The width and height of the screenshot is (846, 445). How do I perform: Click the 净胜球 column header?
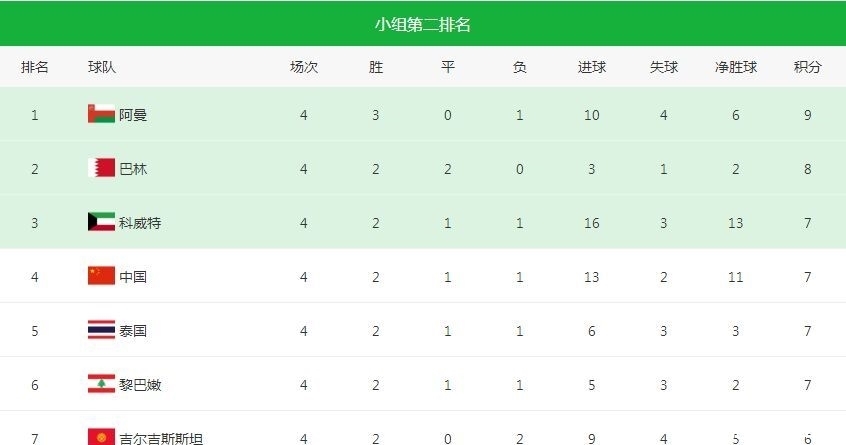[x=736, y=68]
